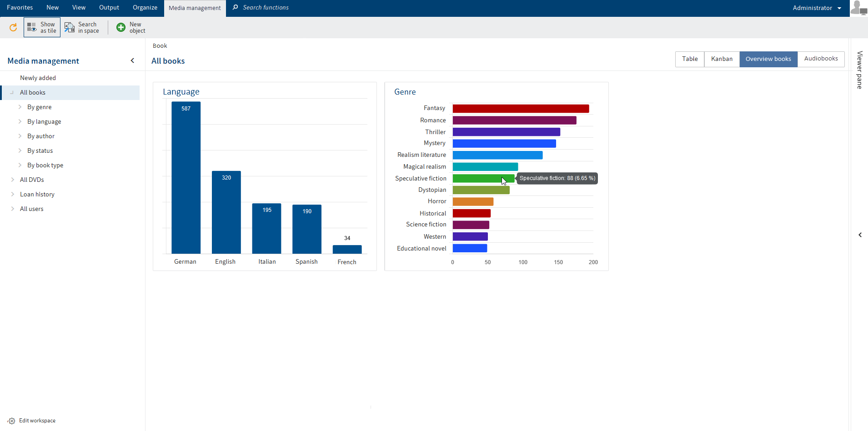Click the refresh icon in the toolbar
868x431 pixels.
[x=13, y=27]
